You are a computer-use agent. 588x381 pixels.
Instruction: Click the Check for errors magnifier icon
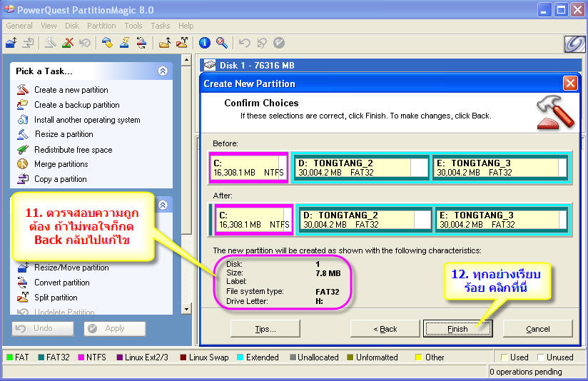[x=222, y=43]
